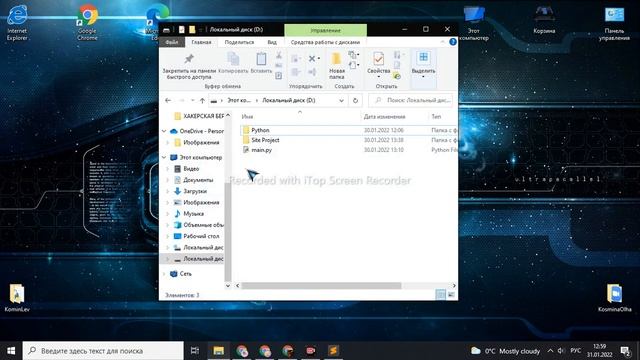Click the taskbar search box
Image resolution: width=640 pixels, height=360 pixels.
coord(103,351)
